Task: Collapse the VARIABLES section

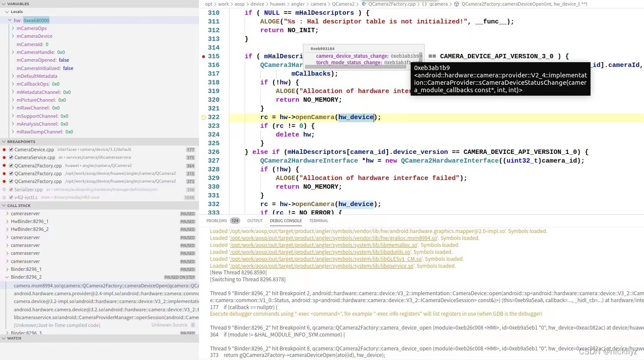Action: tap(3, 4)
